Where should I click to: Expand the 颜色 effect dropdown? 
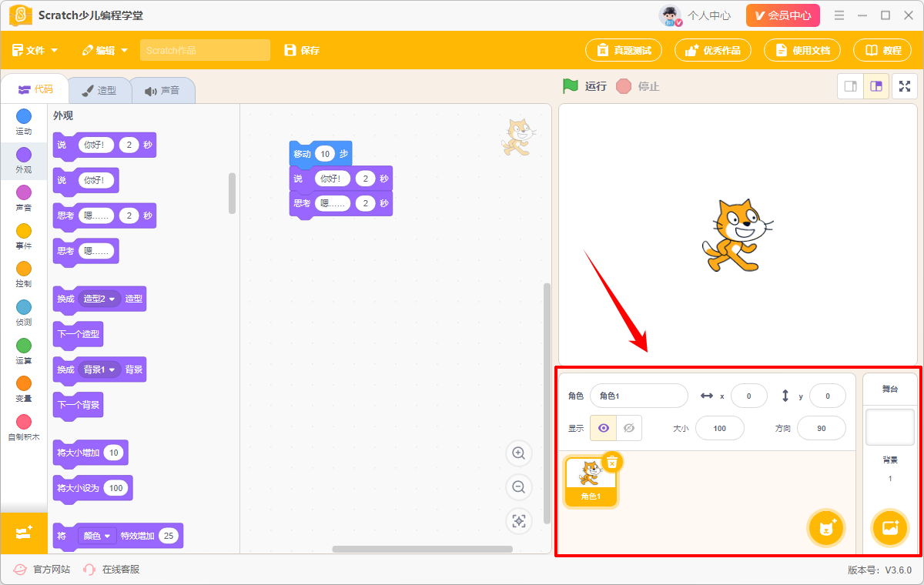click(x=97, y=536)
